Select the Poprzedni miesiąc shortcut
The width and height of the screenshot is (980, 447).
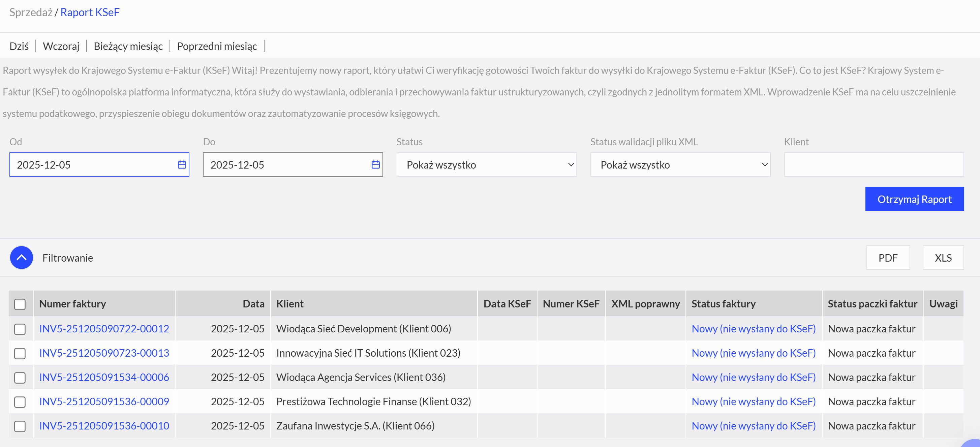217,46
